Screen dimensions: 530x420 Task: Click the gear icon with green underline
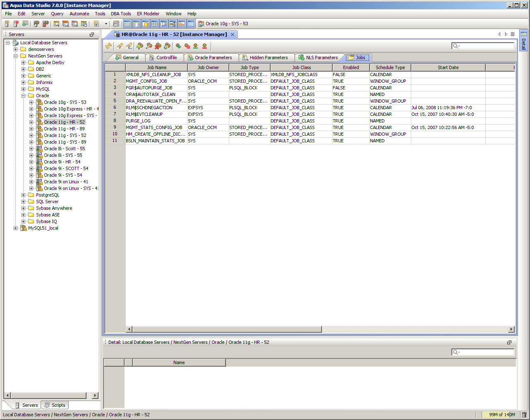[196, 46]
